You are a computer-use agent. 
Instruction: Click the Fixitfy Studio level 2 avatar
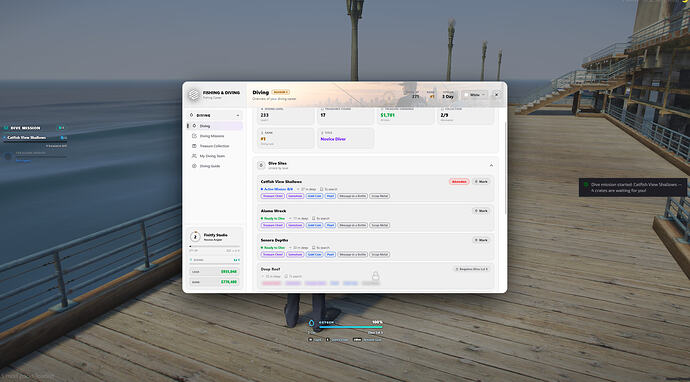click(195, 236)
